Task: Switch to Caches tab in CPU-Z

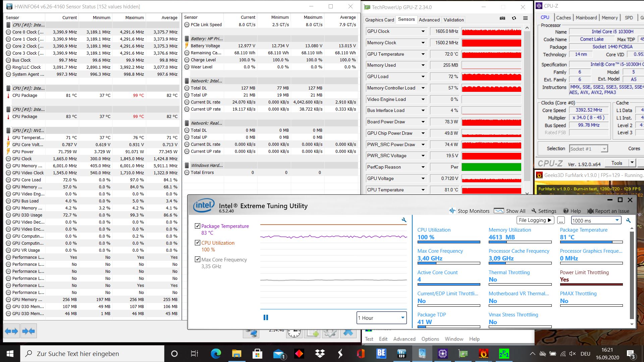Action: [563, 18]
